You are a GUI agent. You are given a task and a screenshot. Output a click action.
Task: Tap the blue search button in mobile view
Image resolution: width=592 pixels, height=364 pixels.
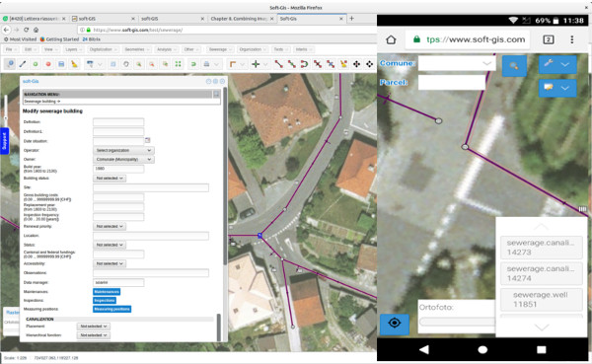514,66
